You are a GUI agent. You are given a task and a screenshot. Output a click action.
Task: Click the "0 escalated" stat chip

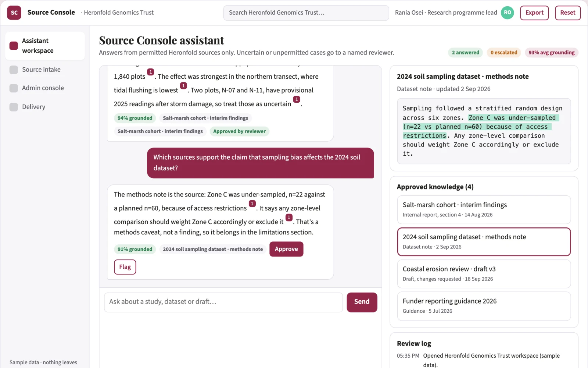[504, 53]
